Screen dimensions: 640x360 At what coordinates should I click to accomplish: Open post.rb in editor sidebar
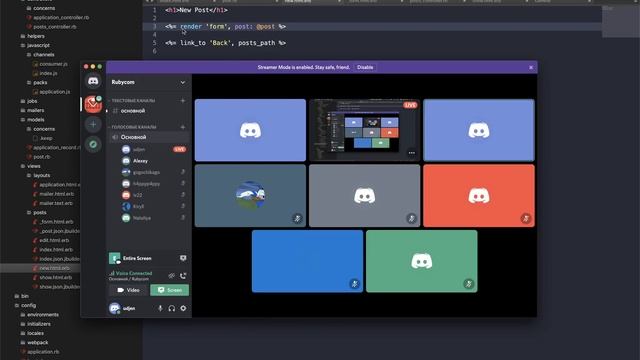41,157
